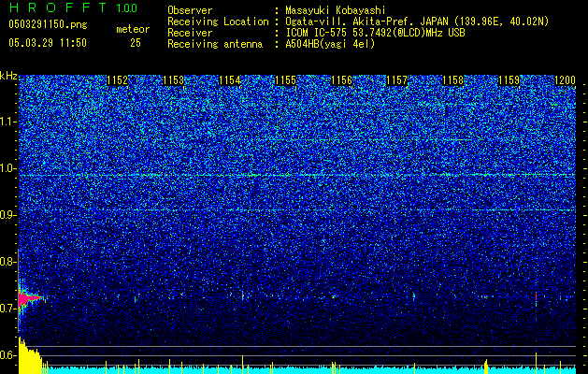
Task: Click the small pink echo below the 1159 marker
Action: click(x=536, y=296)
